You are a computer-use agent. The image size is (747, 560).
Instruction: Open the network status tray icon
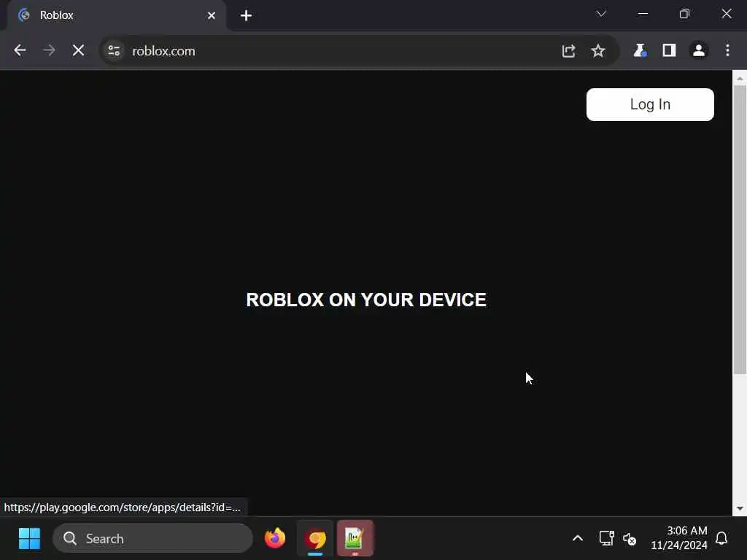(606, 539)
